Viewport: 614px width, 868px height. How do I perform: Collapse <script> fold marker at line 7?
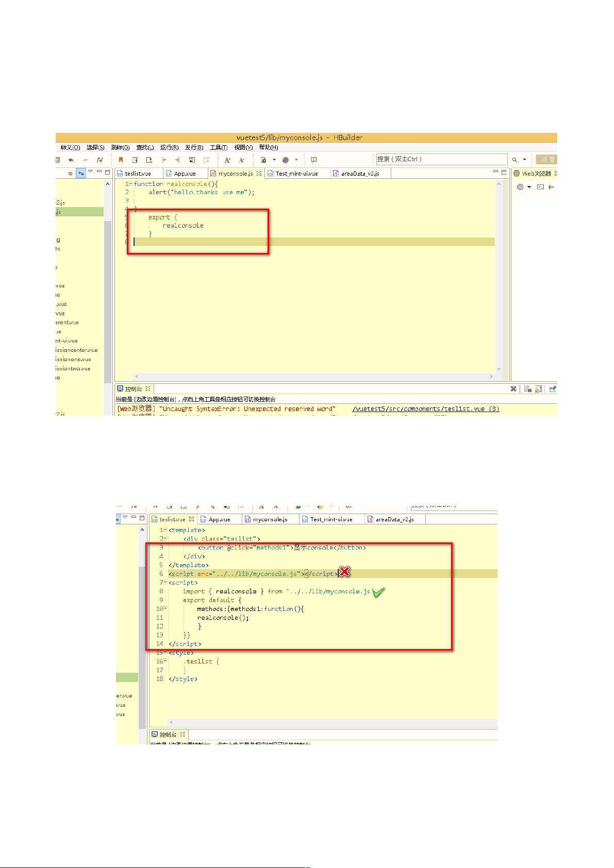pyautogui.click(x=165, y=583)
